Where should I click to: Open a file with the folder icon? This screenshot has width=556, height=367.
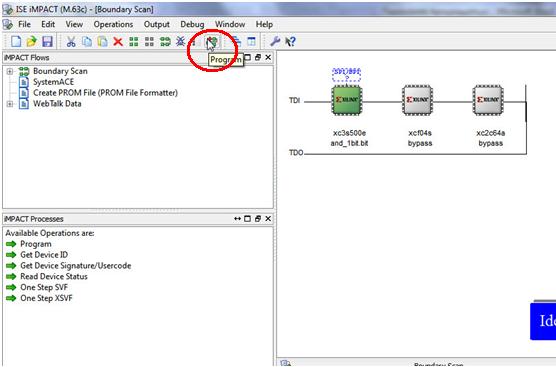(x=32, y=41)
